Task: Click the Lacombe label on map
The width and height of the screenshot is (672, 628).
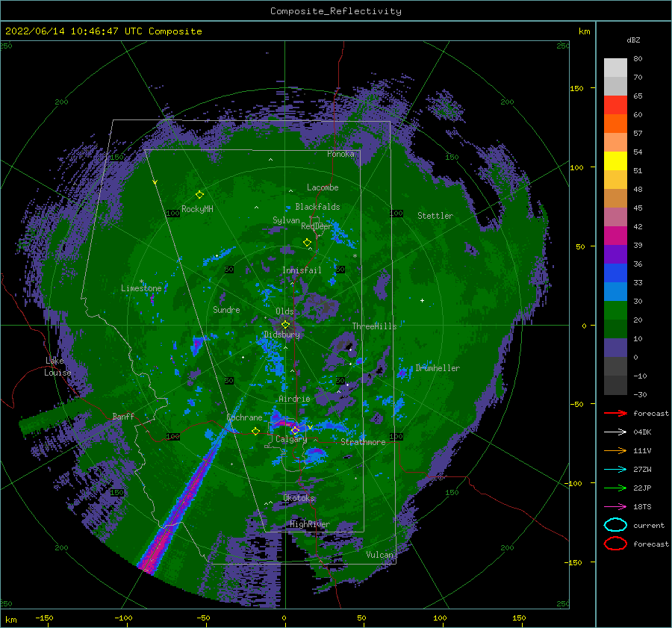Action: [323, 187]
